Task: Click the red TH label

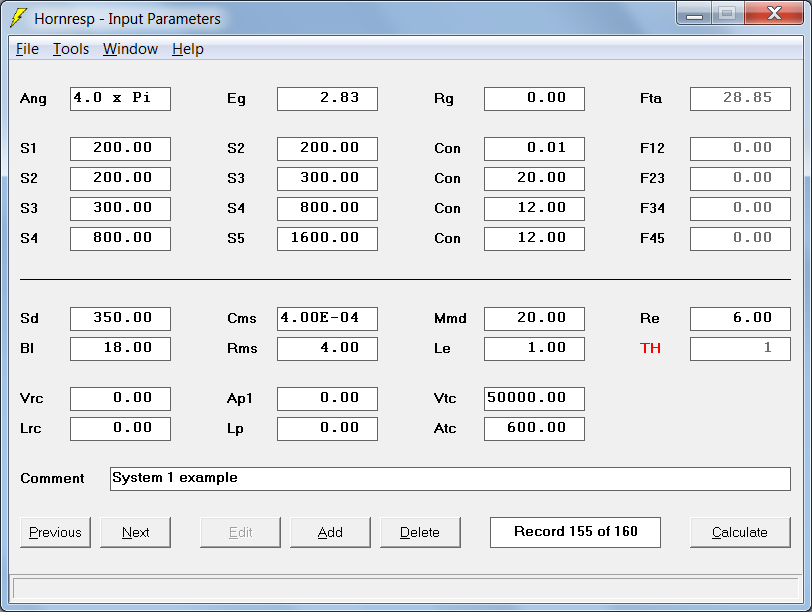Action: pos(650,348)
